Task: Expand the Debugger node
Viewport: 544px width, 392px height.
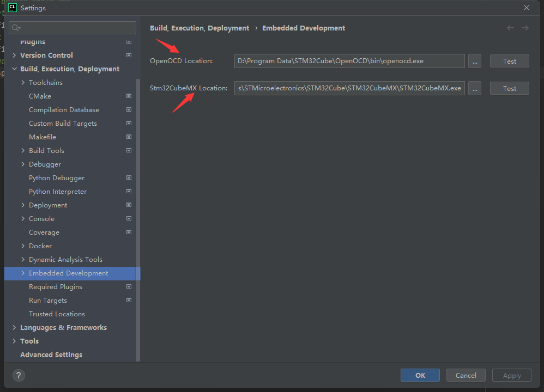Action: coord(23,164)
